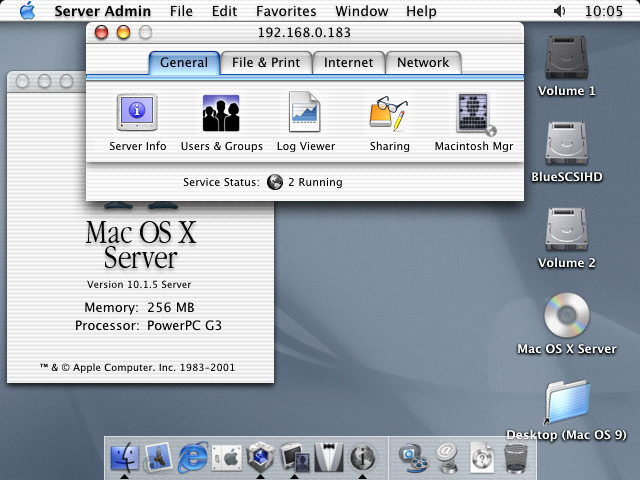Viewport: 640px width, 480px height.
Task: Open the Favorites menu
Action: tap(286, 11)
